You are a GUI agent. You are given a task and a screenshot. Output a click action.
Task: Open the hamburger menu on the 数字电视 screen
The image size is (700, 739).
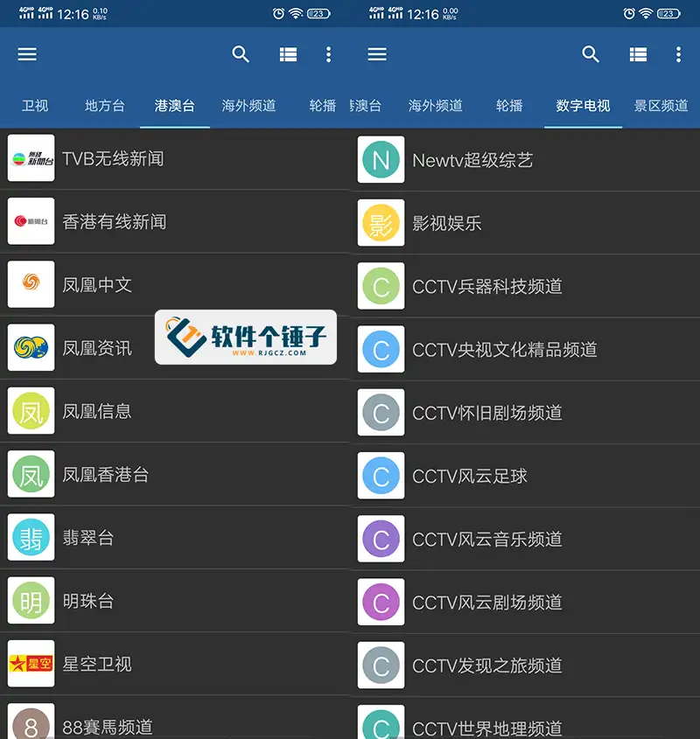click(377, 54)
